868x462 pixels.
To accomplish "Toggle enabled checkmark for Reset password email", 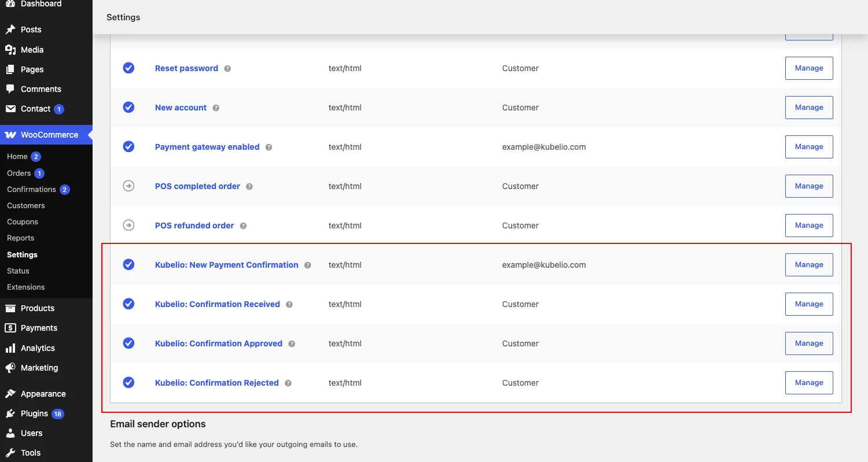I will tap(128, 68).
